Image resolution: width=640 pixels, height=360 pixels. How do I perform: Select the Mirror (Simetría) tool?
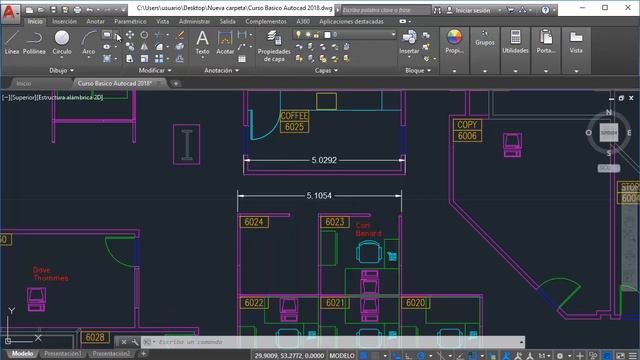tap(144, 47)
